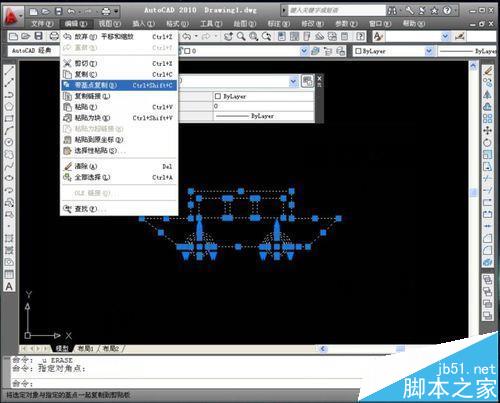
Task: Select the Circle tool
Action: click(9, 142)
